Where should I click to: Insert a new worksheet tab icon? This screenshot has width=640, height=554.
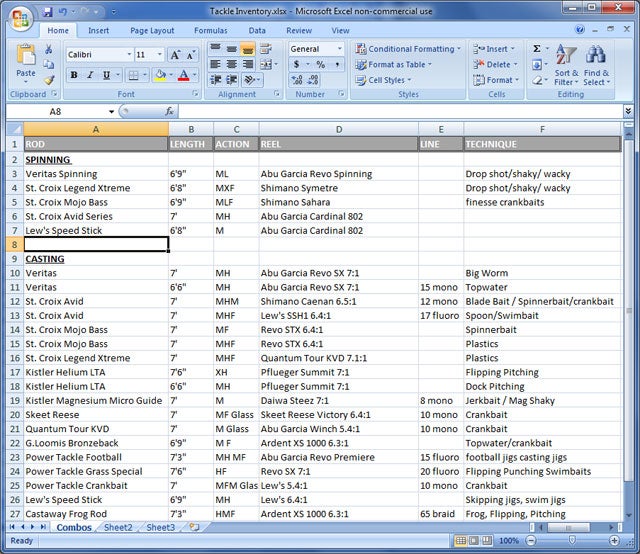tap(194, 527)
